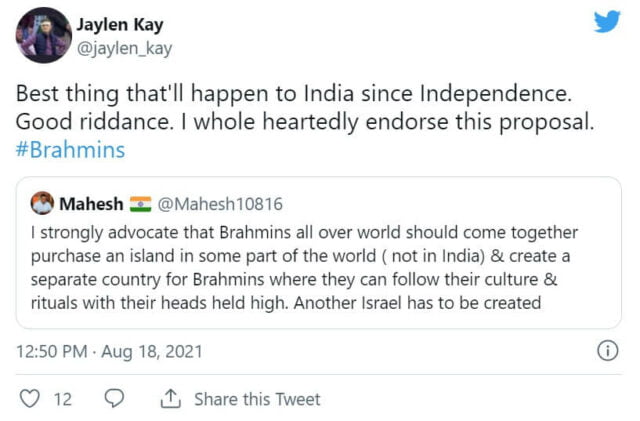Open the Jaylen Kay display name

tap(120, 22)
